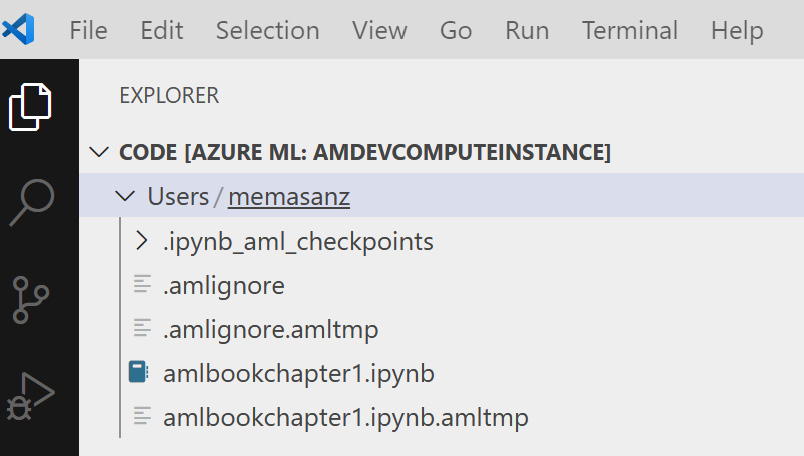Select the memasanz folder link
Image resolution: width=804 pixels, height=456 pixels.
[289, 196]
